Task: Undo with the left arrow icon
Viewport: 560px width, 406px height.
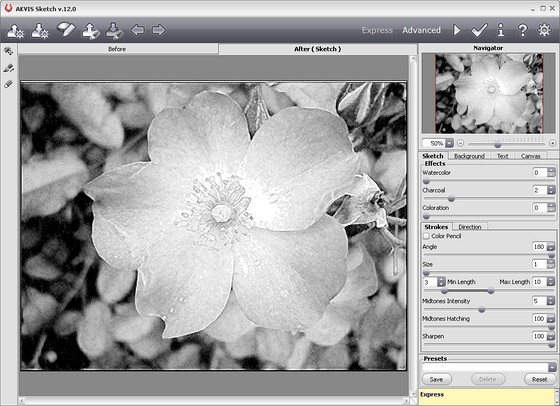Action: tap(138, 30)
